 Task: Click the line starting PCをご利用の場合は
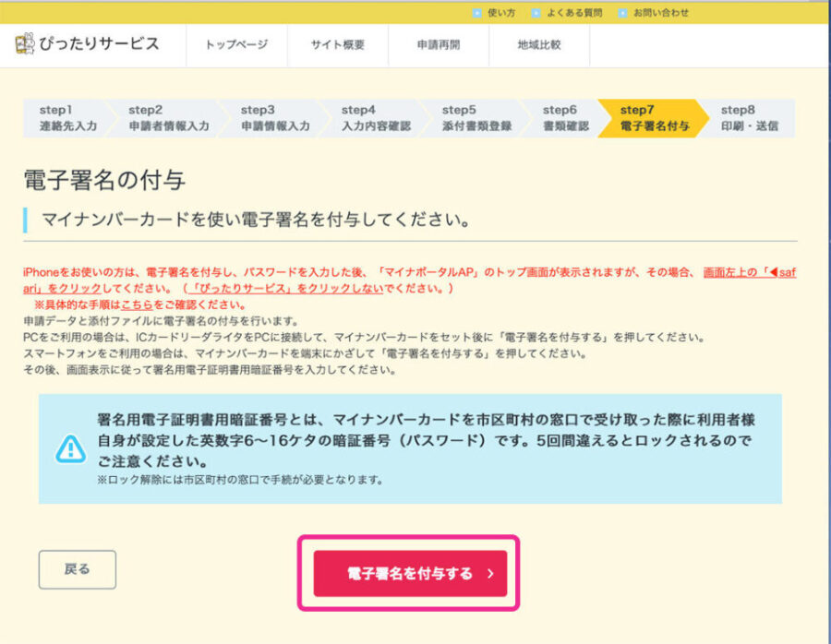[364, 338]
